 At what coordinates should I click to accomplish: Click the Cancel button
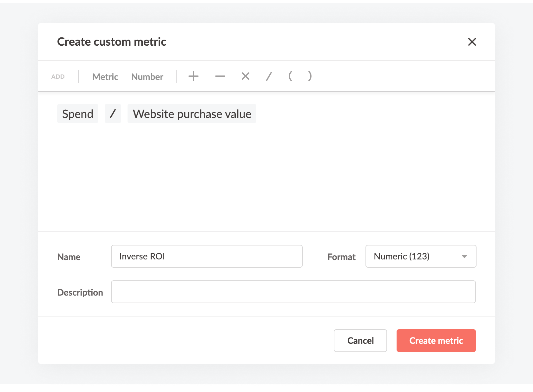360,341
